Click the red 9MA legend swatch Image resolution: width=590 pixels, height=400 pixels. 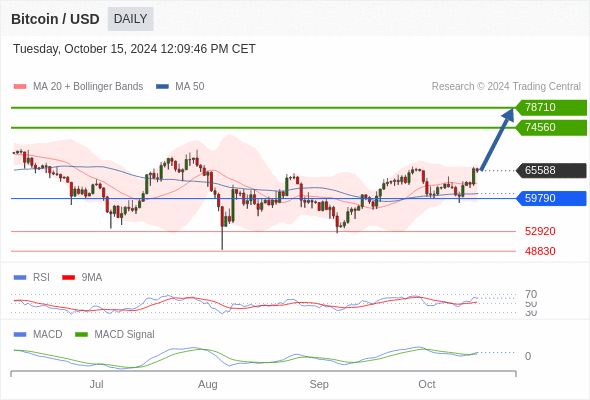coord(68,278)
